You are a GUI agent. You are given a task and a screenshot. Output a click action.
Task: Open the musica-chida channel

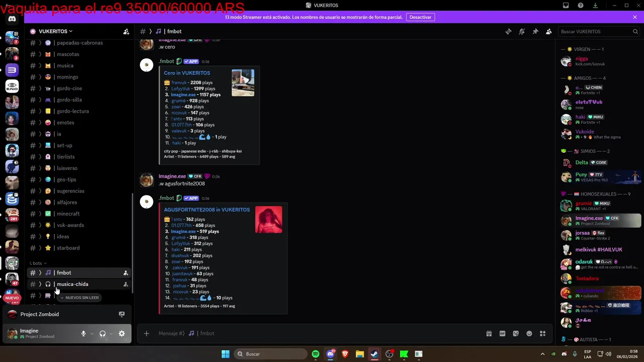point(79,284)
